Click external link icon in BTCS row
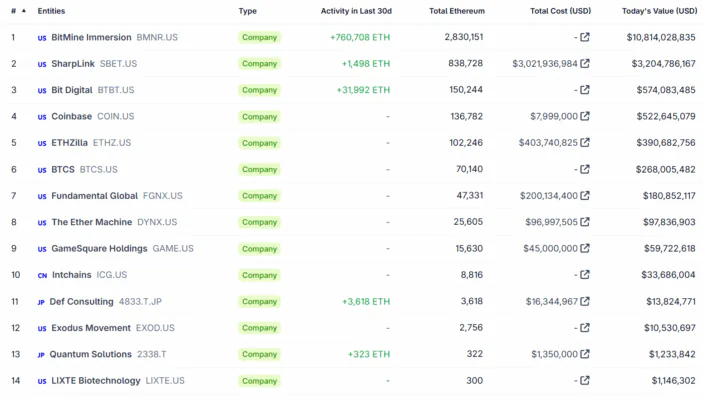 585,169
